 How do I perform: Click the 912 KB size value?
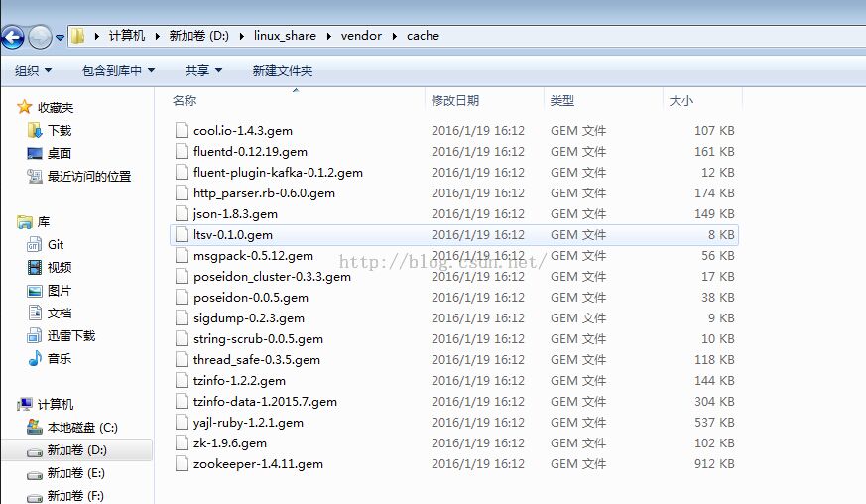tap(714, 464)
